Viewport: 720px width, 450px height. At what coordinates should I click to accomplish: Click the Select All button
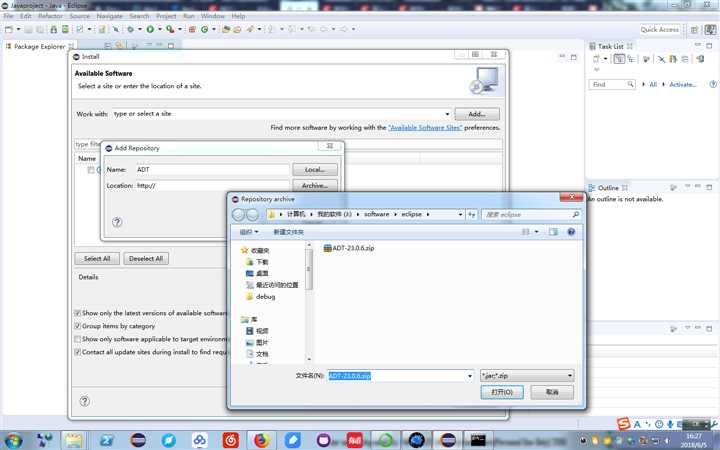pos(97,259)
